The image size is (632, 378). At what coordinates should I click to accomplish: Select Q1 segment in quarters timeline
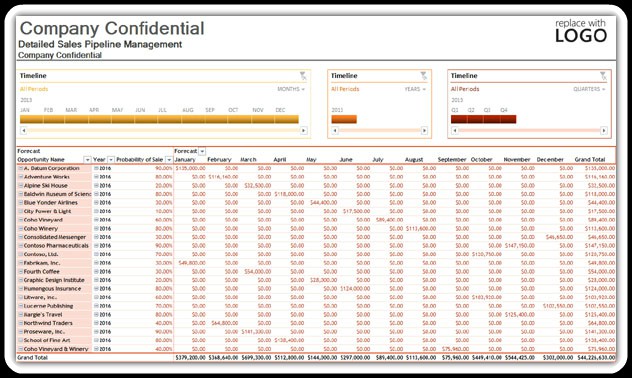pyautogui.click(x=459, y=119)
